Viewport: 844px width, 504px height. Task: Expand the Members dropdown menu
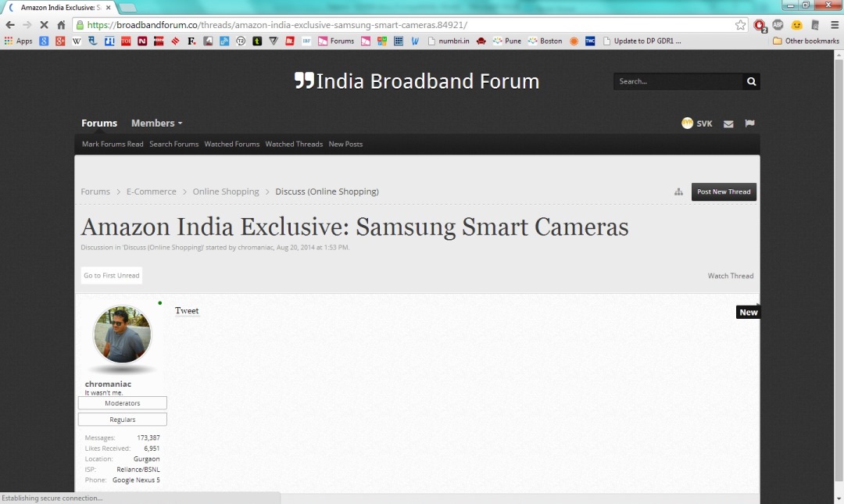[156, 123]
